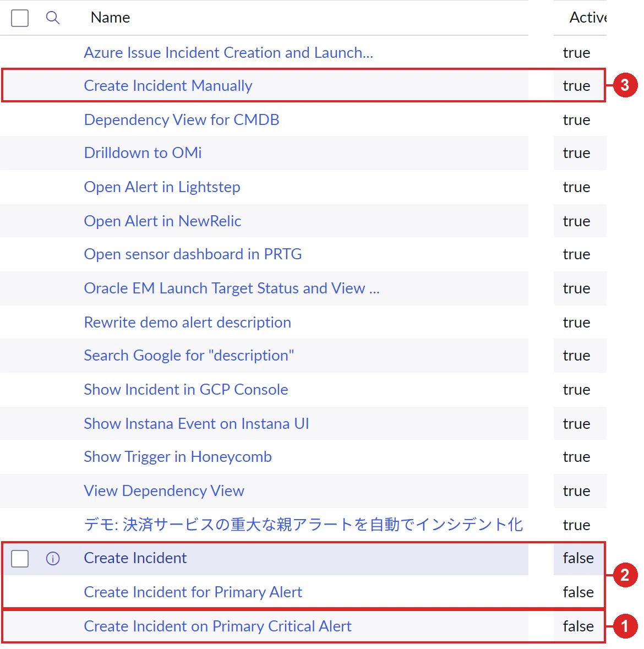This screenshot has height=649, width=644.
Task: Open Show Trigger in Honeycomb link
Action: tap(178, 457)
